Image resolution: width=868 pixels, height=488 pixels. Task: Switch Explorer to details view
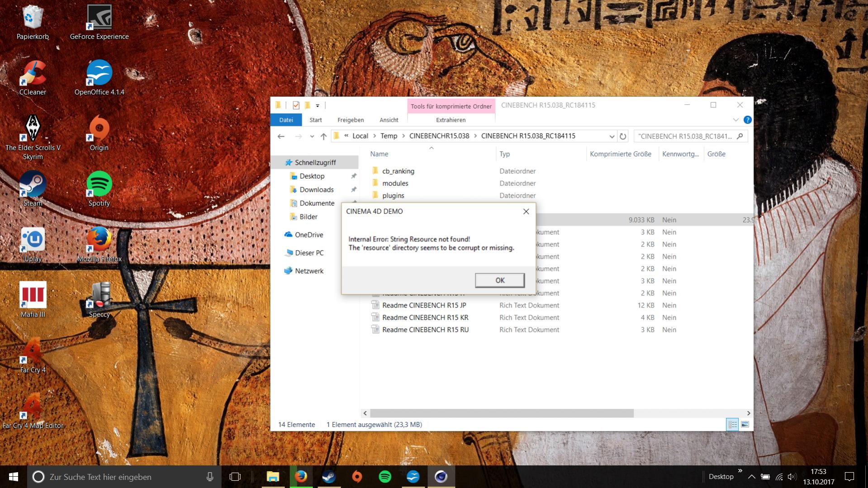(732, 425)
